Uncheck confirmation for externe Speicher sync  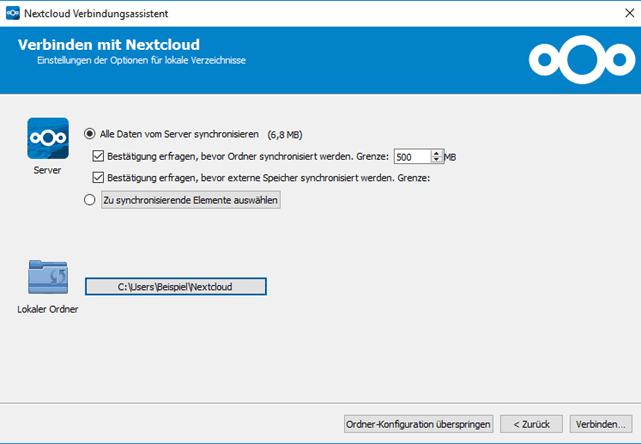(98, 177)
